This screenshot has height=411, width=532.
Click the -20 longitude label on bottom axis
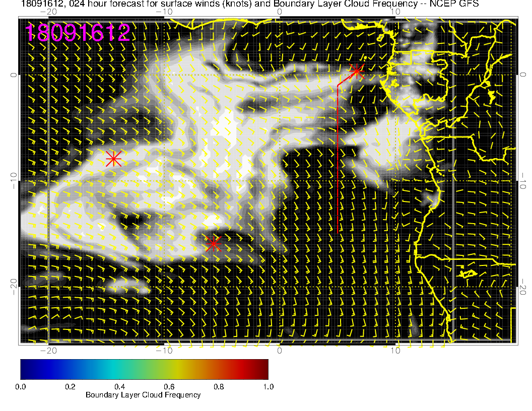(x=48, y=351)
